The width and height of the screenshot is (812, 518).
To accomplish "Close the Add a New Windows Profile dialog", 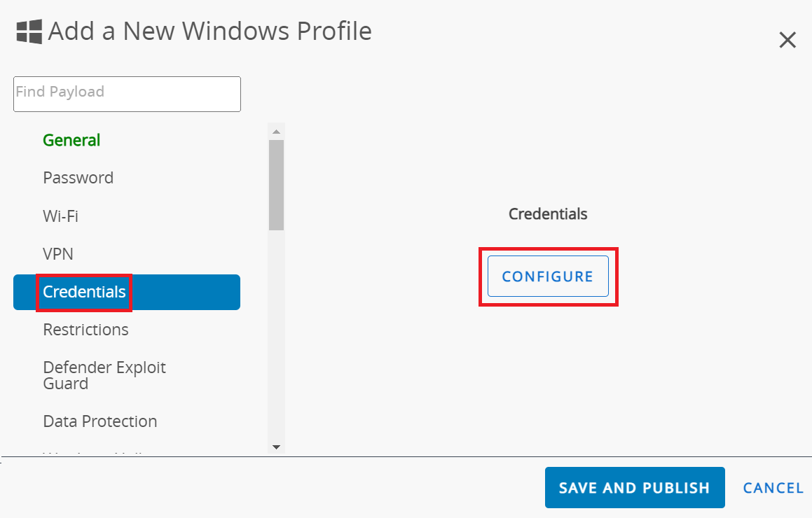I will point(787,41).
